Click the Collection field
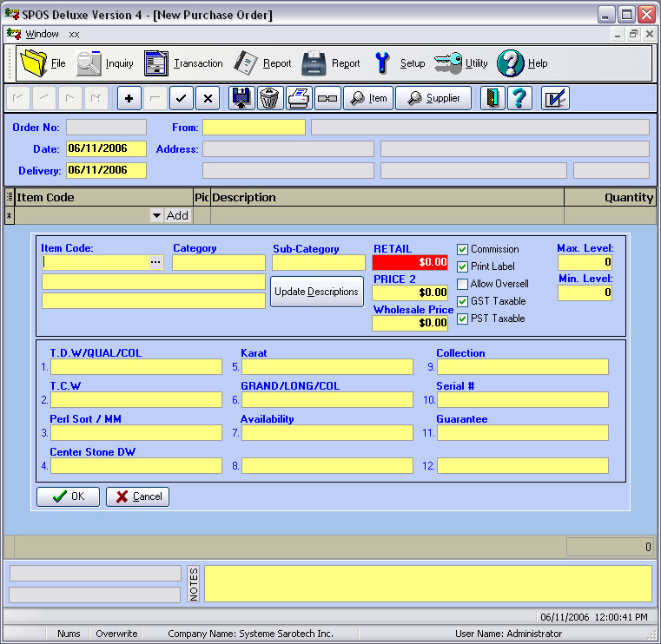661x644 pixels. click(523, 367)
